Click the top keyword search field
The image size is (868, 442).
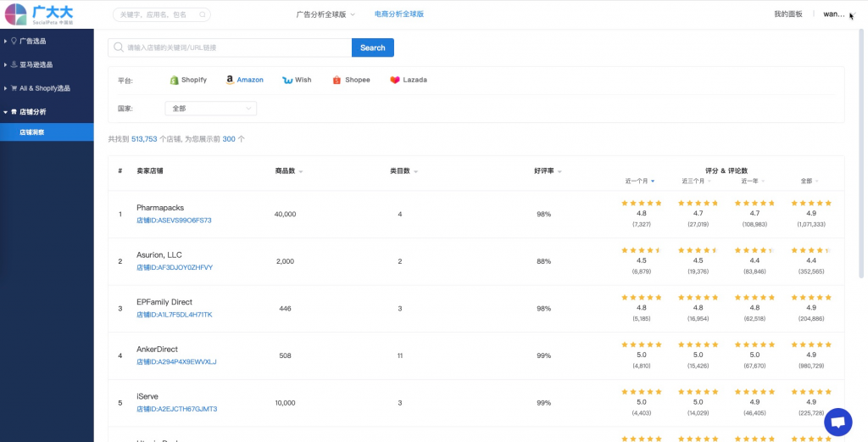click(x=162, y=15)
